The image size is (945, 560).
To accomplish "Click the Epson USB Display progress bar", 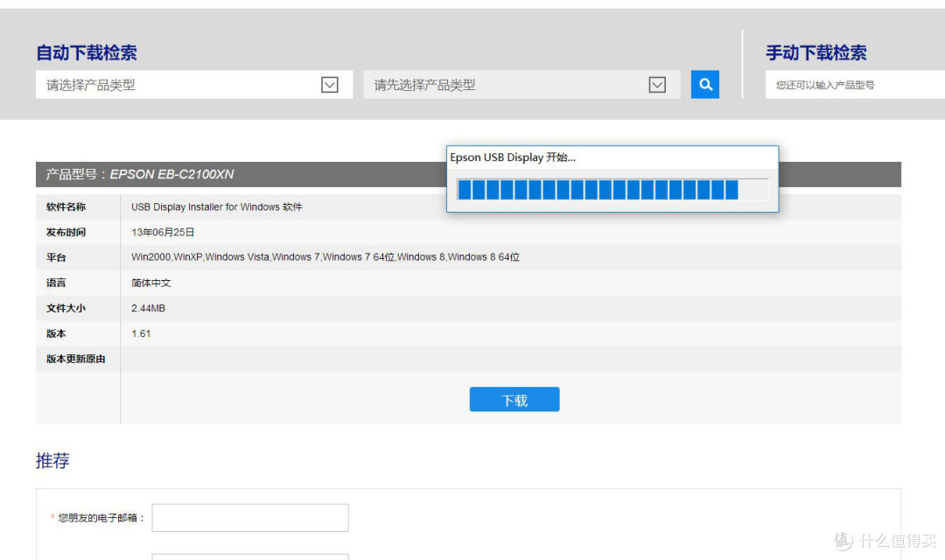I will pos(612,189).
